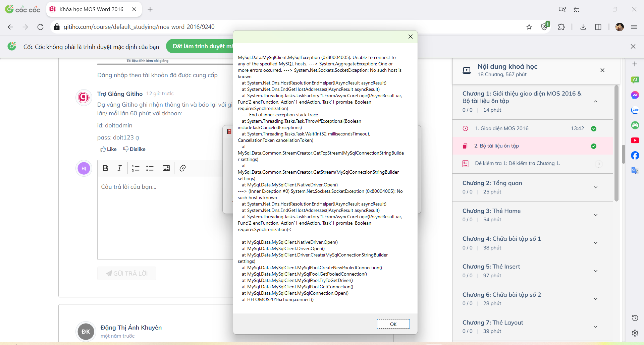Set Cốc Cốc as default browser
This screenshot has height=345, width=644.
pyautogui.click(x=200, y=46)
